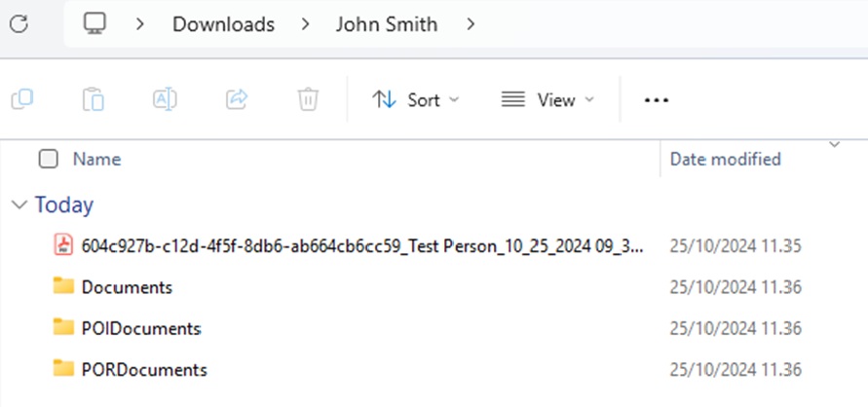The width and height of the screenshot is (868, 407).
Task: Click the Refresh icon
Action: click(x=18, y=23)
